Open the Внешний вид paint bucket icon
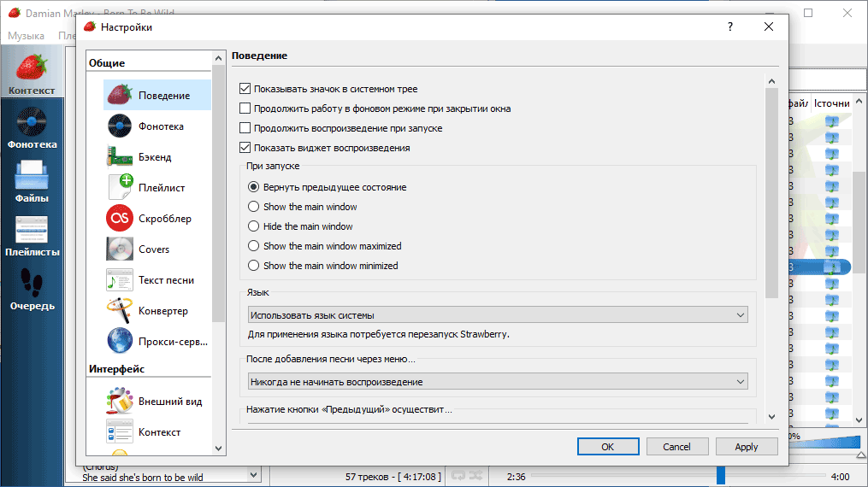The image size is (868, 487). tap(120, 402)
